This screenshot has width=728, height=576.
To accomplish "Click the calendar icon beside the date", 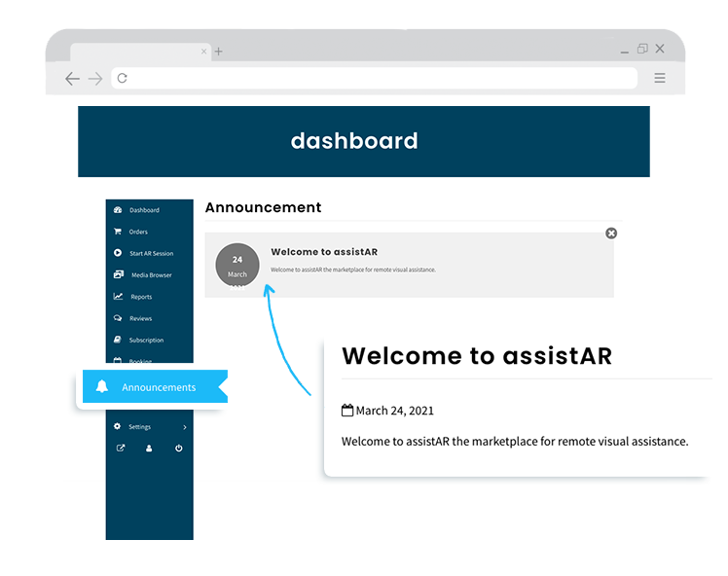I will 347,411.
